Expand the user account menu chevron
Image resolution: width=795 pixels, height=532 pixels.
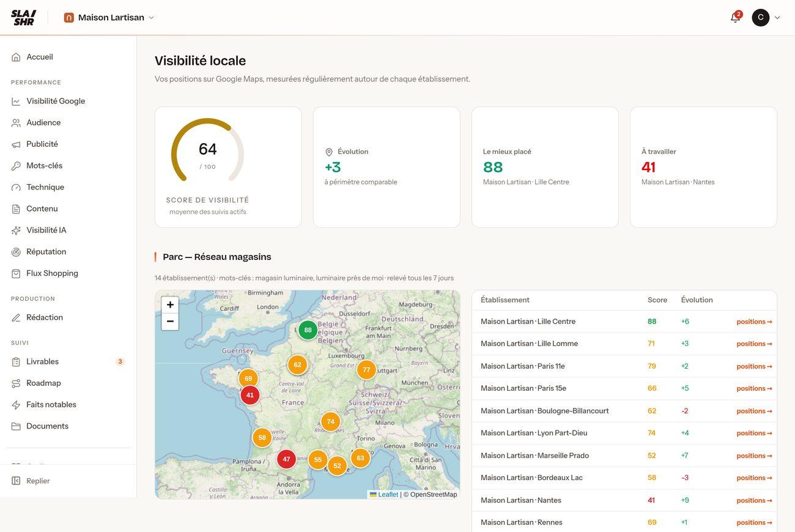(777, 18)
